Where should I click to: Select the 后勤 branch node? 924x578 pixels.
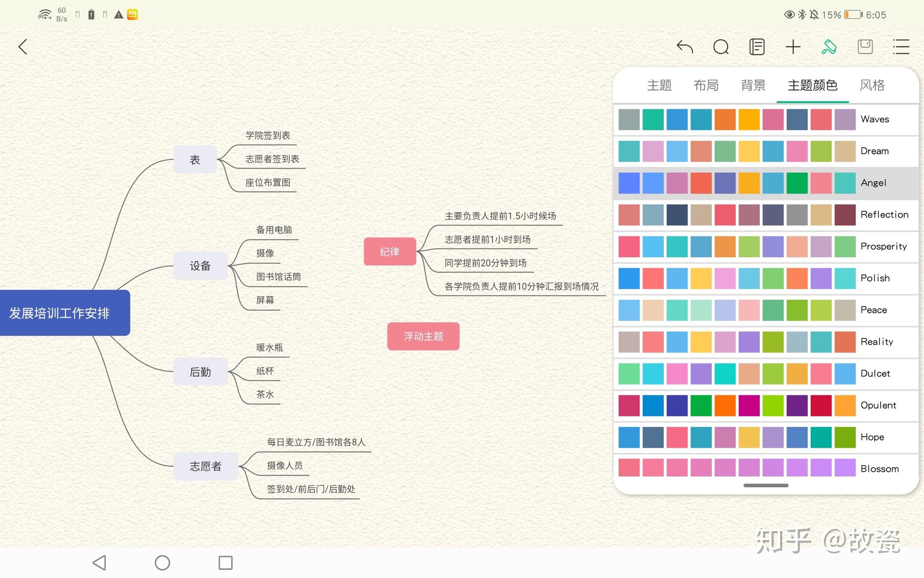pos(200,372)
